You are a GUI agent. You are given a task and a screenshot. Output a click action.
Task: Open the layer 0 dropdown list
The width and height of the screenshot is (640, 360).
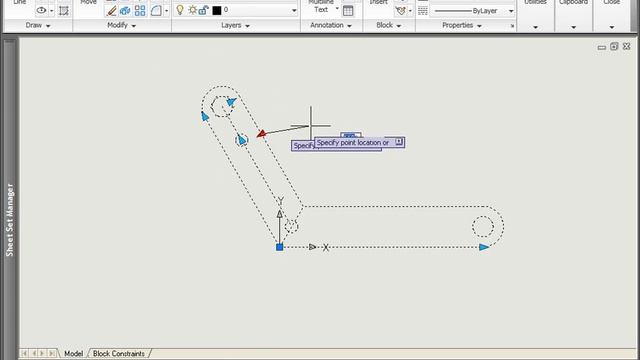pos(294,10)
